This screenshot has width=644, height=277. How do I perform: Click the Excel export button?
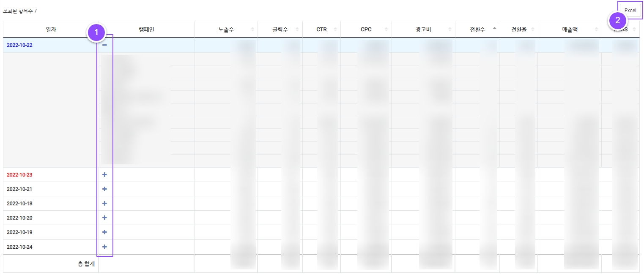tap(630, 11)
